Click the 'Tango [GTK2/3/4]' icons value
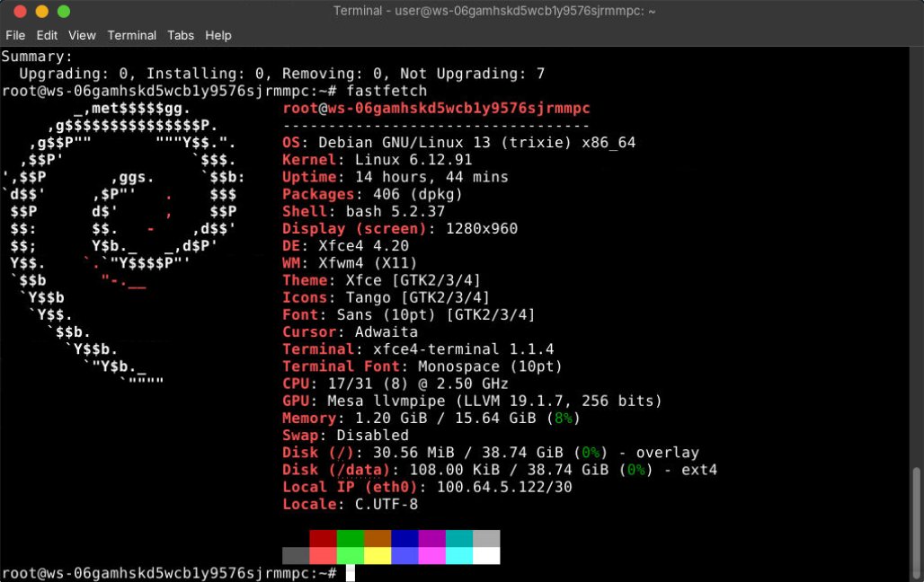The height and width of the screenshot is (582, 924). click(x=418, y=297)
